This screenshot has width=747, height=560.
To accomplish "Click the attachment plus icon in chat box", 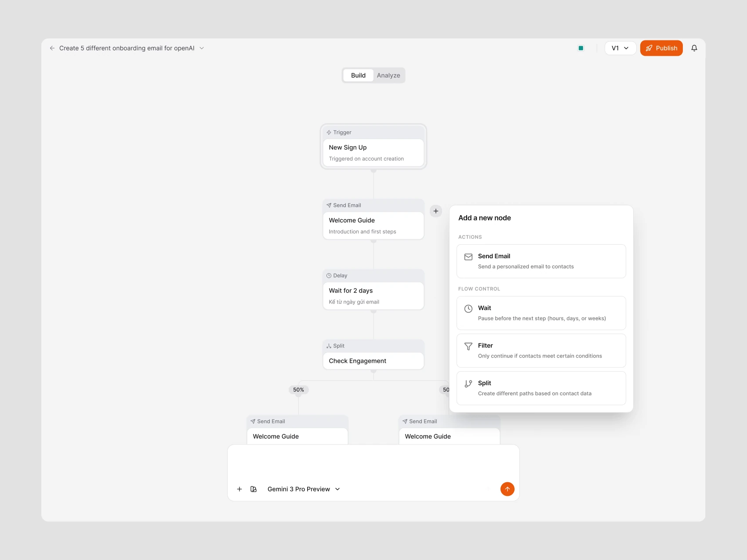I will (x=239, y=489).
